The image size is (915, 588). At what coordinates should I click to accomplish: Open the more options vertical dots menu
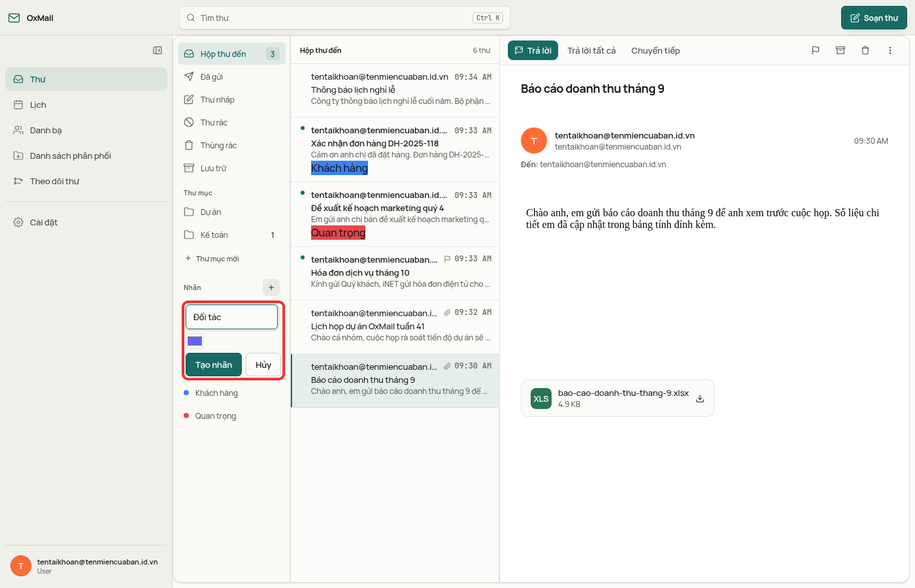[x=890, y=50]
